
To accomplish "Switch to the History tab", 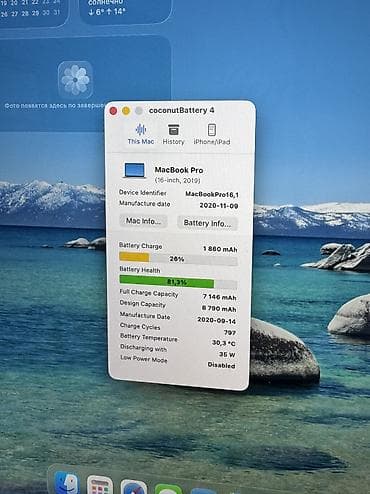I will (x=173, y=134).
